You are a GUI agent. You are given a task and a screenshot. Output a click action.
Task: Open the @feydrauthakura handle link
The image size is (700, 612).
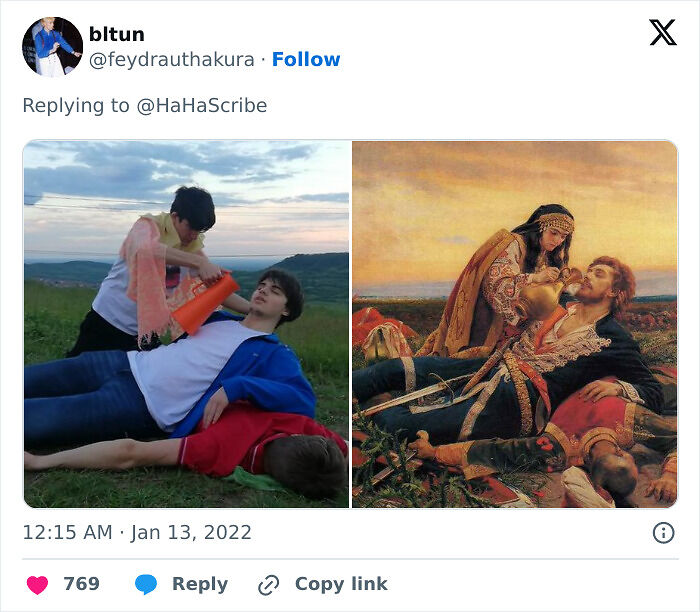tap(171, 60)
